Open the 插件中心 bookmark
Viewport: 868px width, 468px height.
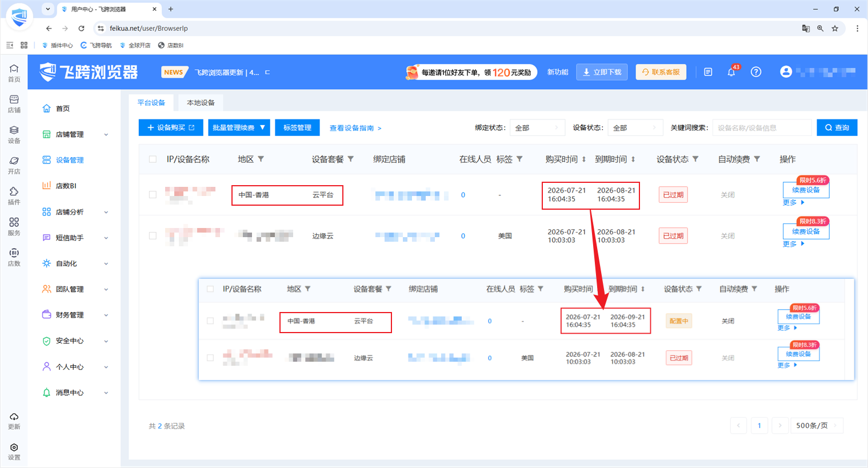[x=58, y=45]
